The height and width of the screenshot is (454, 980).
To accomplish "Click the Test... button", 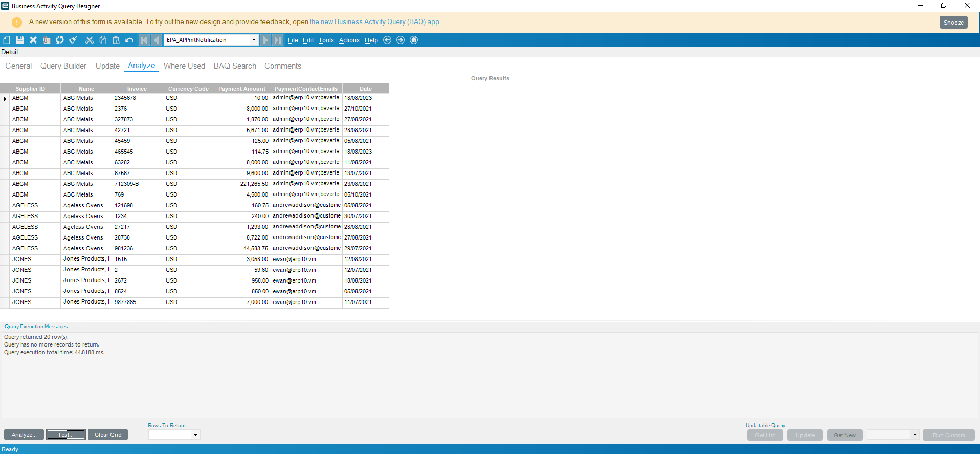I will [x=66, y=435].
